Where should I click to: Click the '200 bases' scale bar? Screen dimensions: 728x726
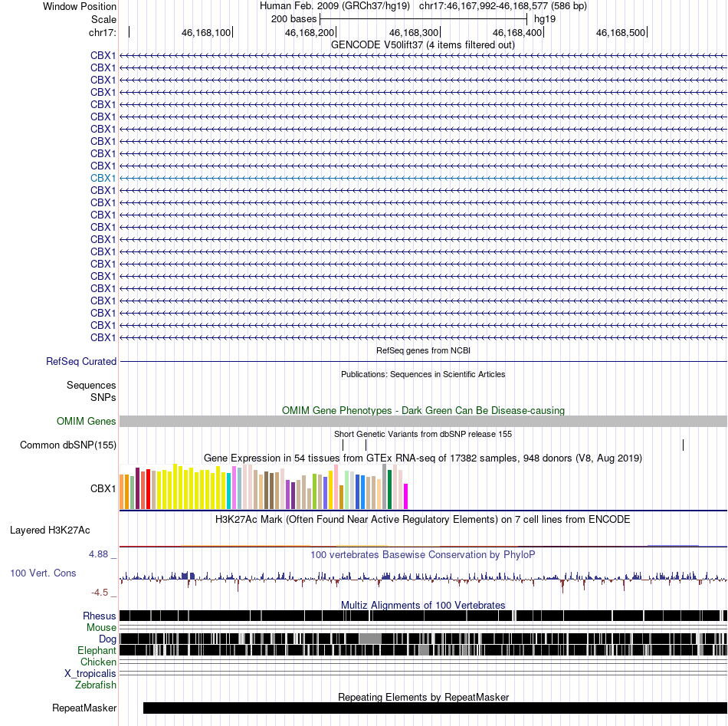click(x=423, y=19)
